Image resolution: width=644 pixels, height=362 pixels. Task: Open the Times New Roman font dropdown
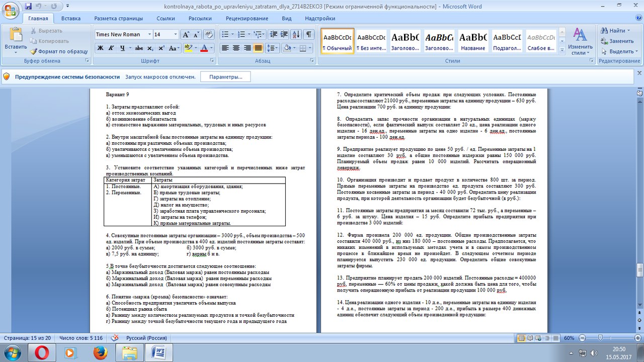(x=149, y=34)
